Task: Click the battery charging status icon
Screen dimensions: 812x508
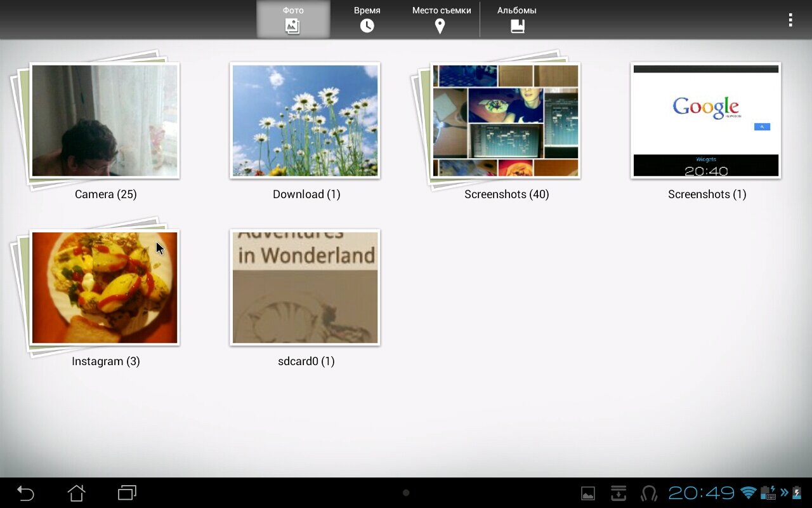Action: point(797,493)
